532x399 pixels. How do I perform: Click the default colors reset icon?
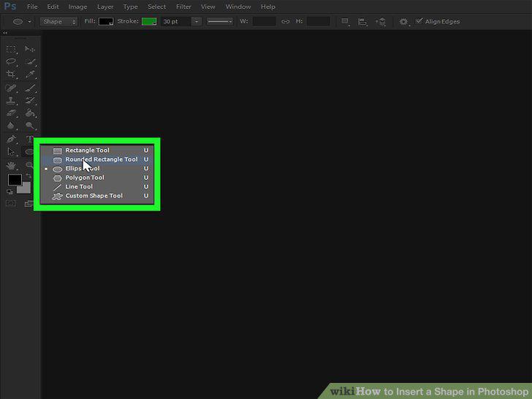(x=9, y=191)
